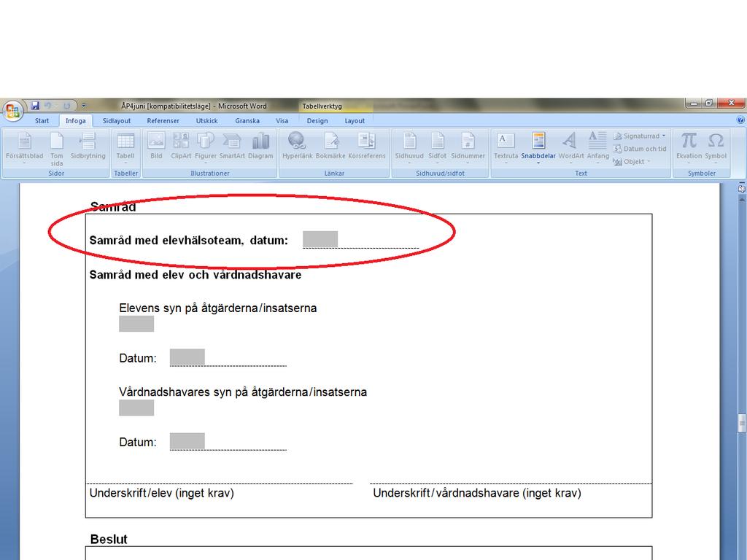Screen dimensions: 747x560
Task: Click the Underskrift/vårdnadshavare (inget krav) text
Action: (x=477, y=493)
